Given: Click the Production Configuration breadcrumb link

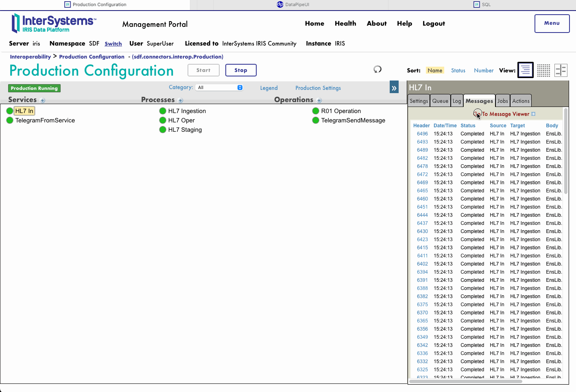Looking at the screenshot, I should [92, 57].
